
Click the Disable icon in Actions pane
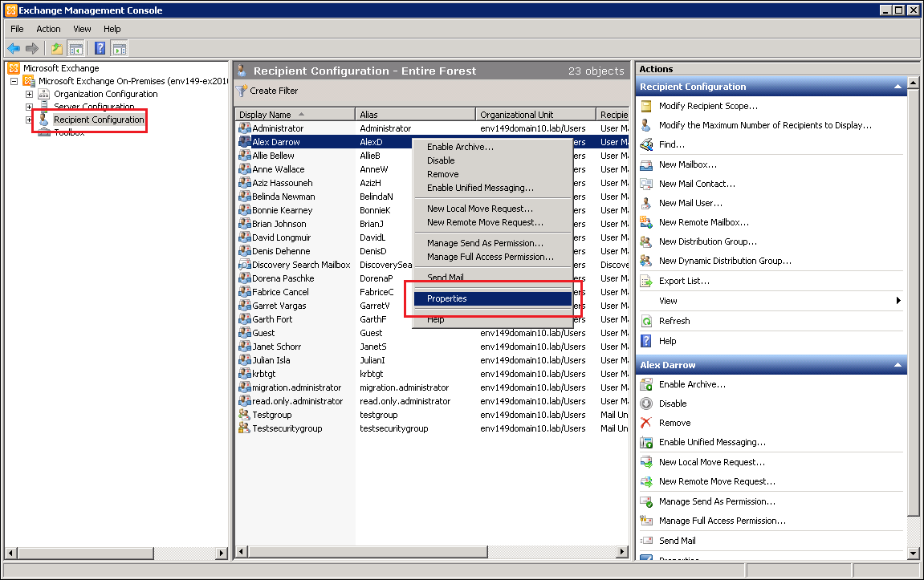point(646,404)
